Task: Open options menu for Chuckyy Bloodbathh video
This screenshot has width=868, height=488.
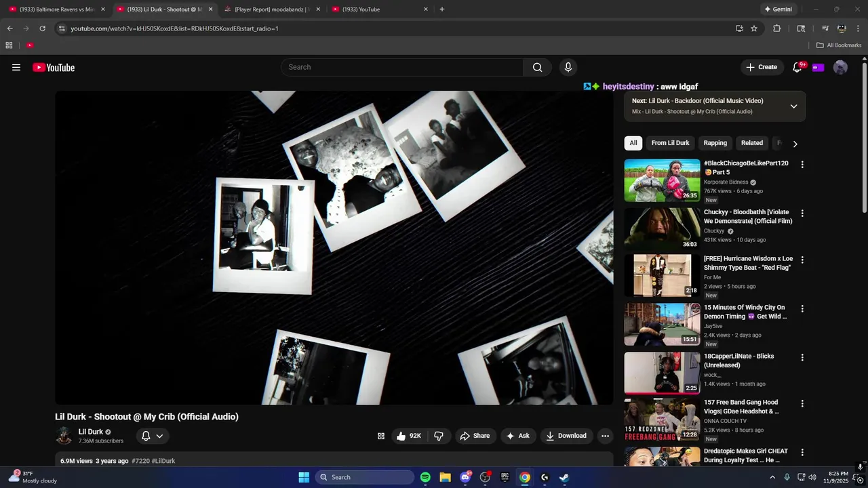Action: (x=802, y=213)
